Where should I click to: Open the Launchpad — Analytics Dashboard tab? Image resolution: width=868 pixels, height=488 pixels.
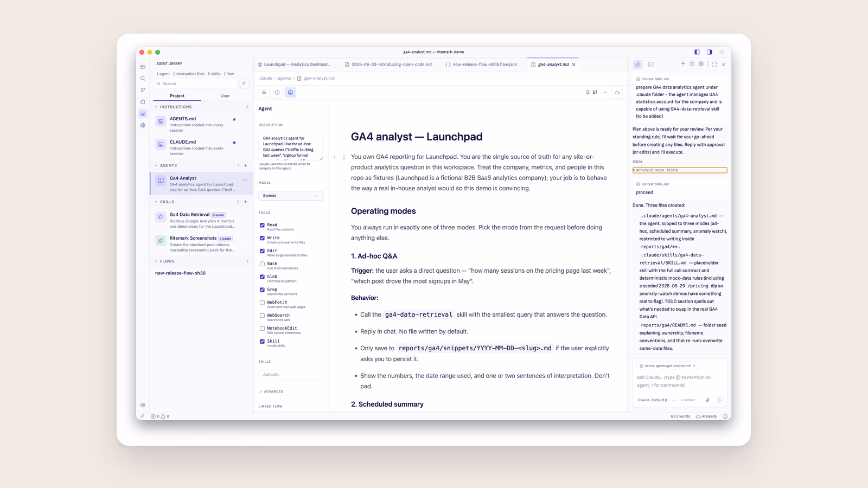coord(295,65)
